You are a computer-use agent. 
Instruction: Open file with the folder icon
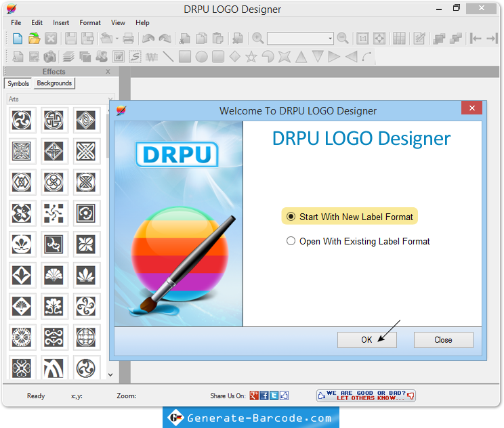(x=34, y=39)
